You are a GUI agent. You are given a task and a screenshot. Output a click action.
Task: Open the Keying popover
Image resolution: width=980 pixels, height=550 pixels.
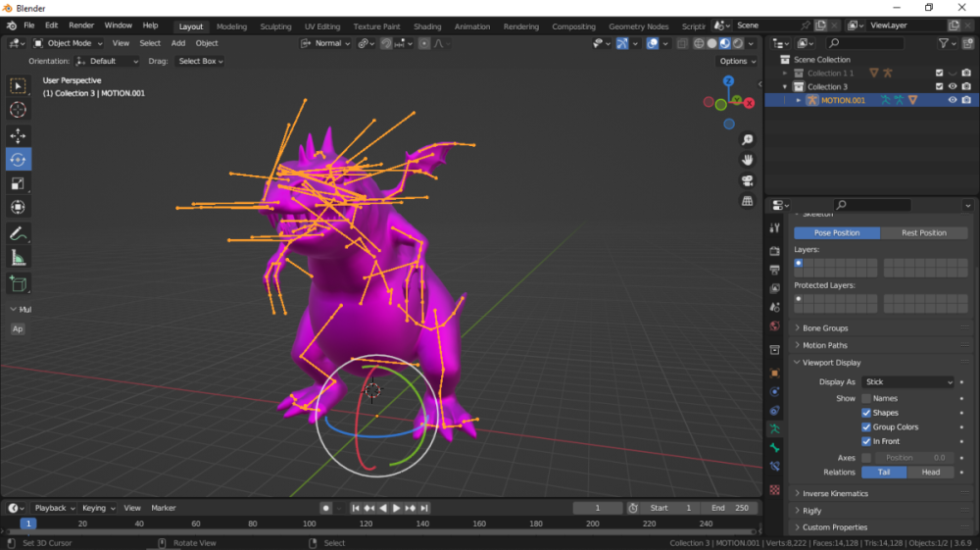point(98,508)
